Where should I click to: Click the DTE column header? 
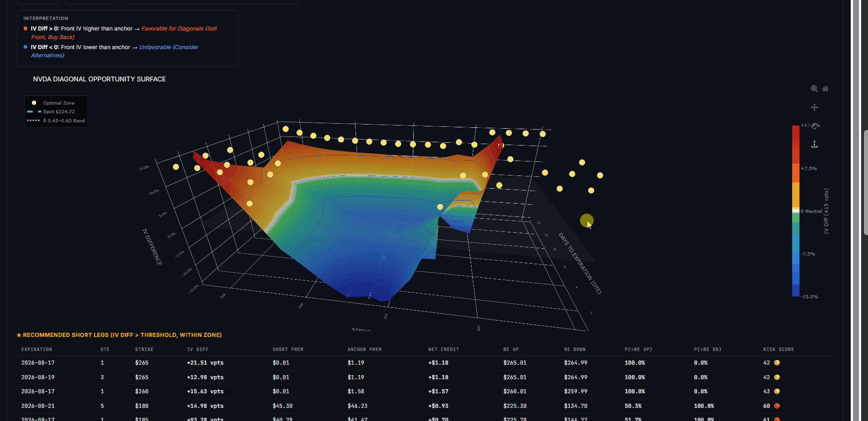click(x=105, y=350)
